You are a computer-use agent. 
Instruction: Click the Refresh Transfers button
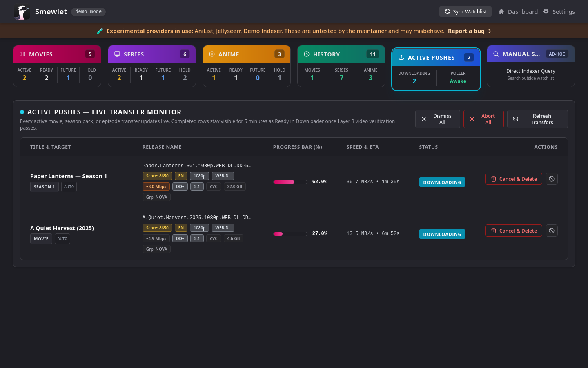click(x=537, y=119)
